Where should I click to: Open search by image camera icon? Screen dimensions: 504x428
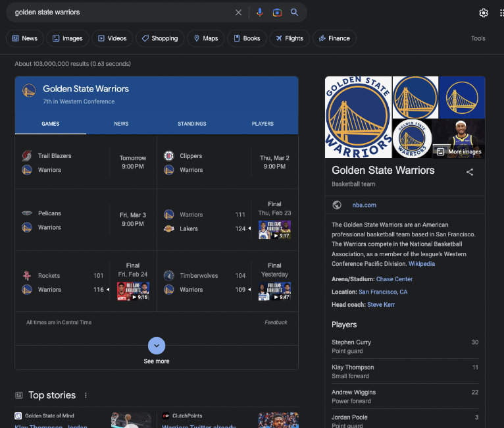(x=277, y=13)
